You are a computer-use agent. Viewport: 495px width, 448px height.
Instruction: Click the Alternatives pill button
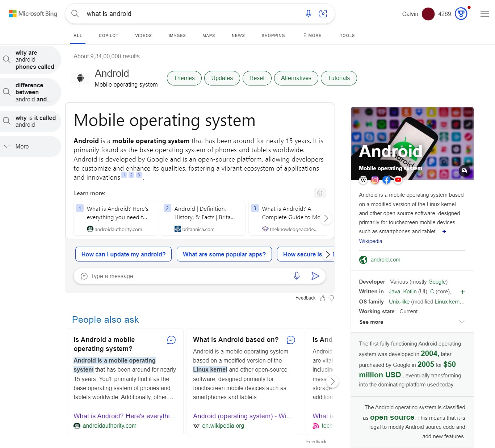click(x=296, y=78)
